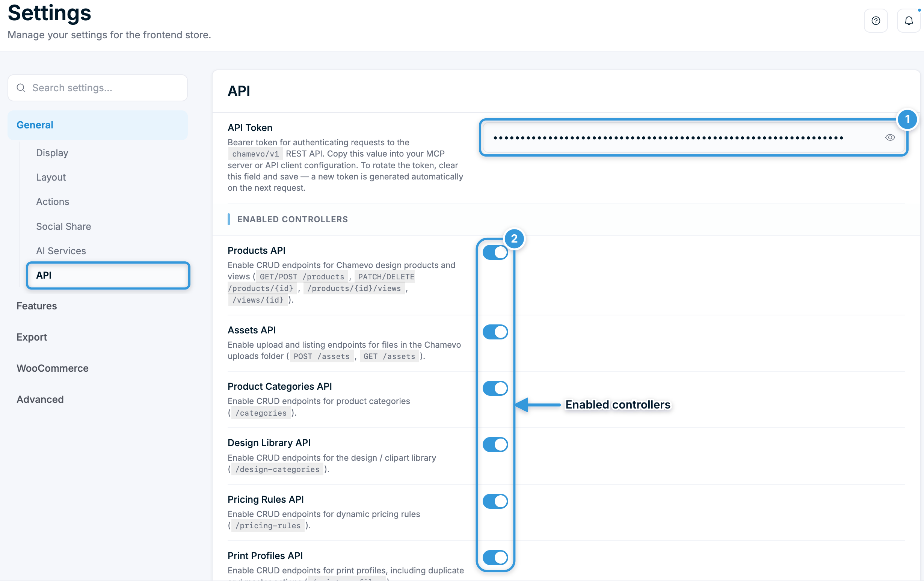The width and height of the screenshot is (924, 582).
Task: Open the AI Services settings item
Action: tap(61, 251)
